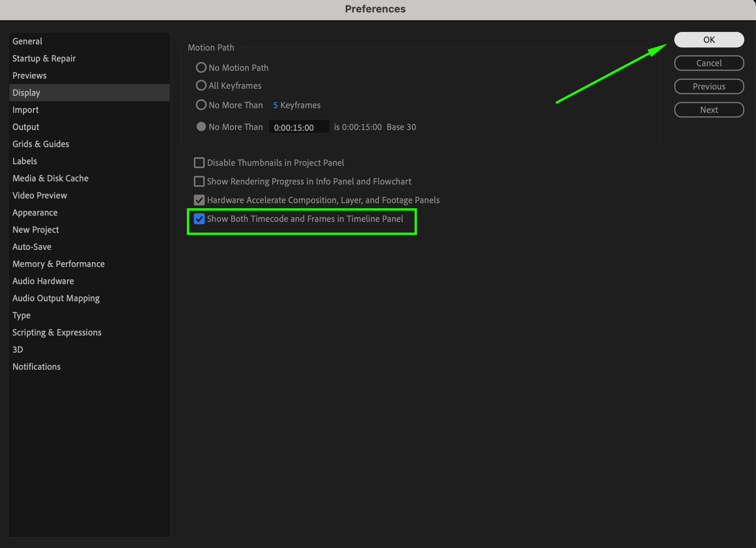
Task: Switch to Media & Disk Cache settings
Action: [51, 178]
